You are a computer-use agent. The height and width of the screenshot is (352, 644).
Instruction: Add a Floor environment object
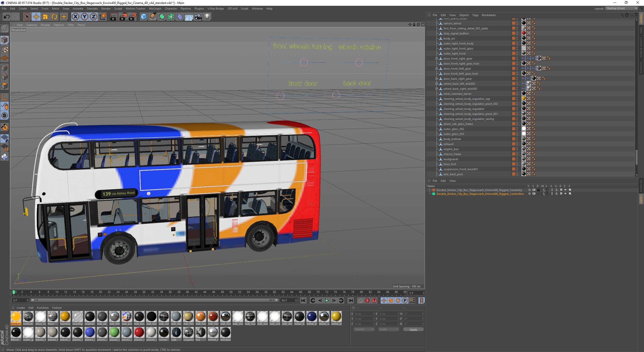click(189, 17)
